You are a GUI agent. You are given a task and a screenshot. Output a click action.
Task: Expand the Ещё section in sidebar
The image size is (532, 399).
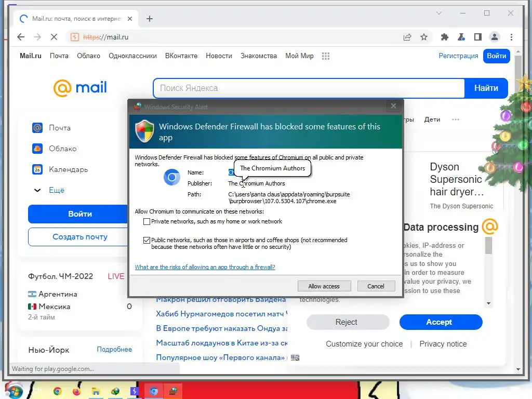point(49,190)
